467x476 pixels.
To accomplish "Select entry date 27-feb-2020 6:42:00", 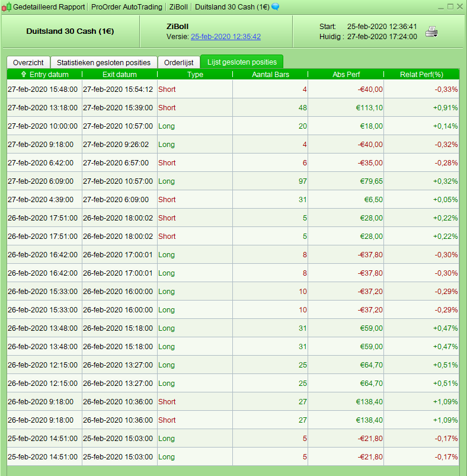I will tap(41, 162).
